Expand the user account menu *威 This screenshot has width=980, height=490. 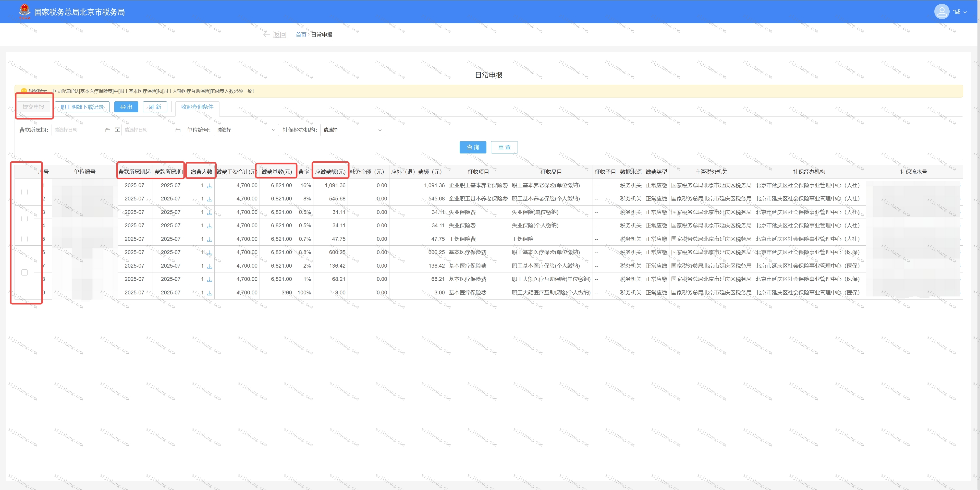pos(960,12)
